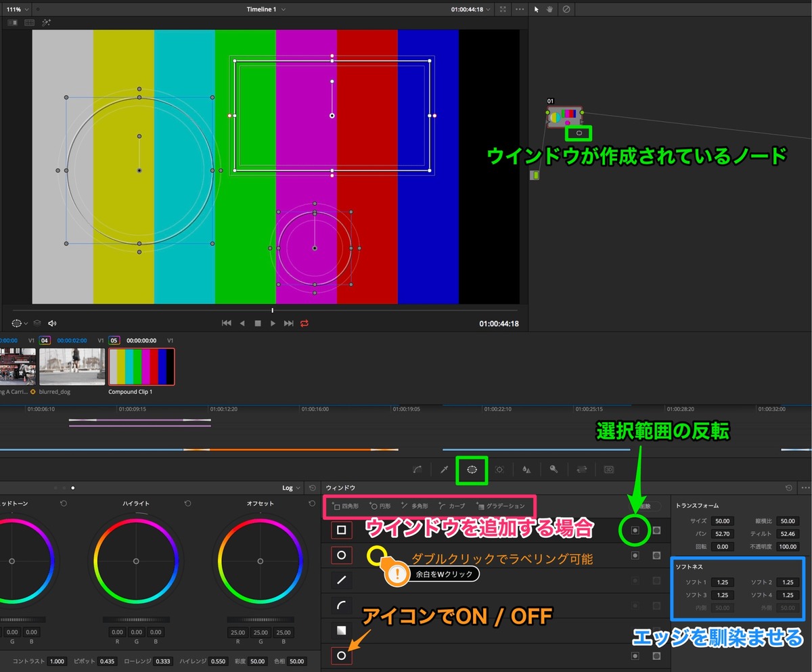Open the Log color wheel mode dropdown

tap(292, 487)
